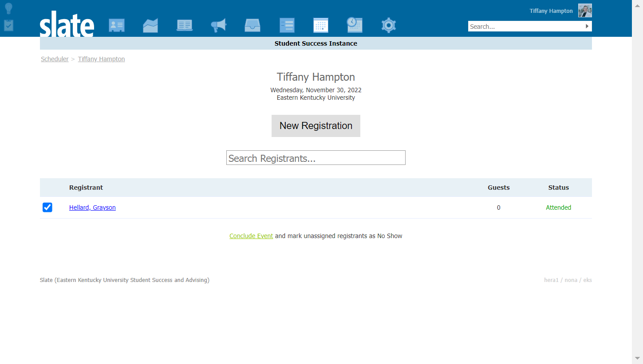Viewport: 643px width, 364px height.
Task: Open the clipboard checklist icon
Action: point(8,25)
